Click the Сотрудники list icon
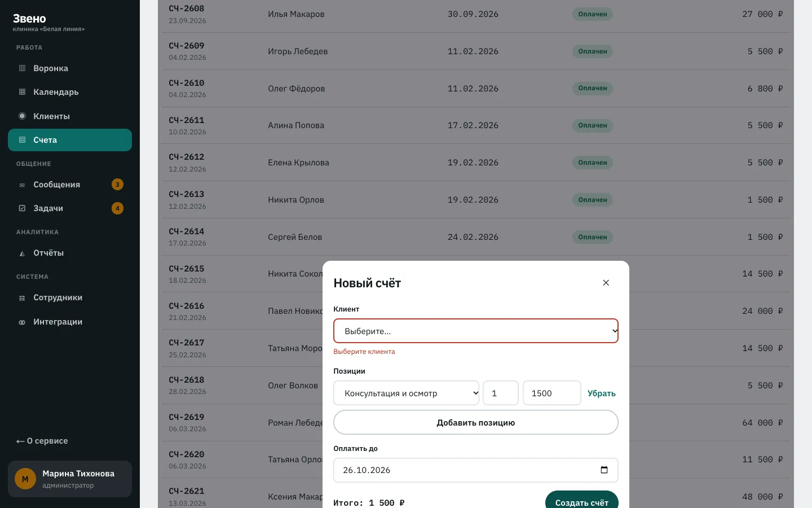The image size is (812, 508). click(22, 298)
